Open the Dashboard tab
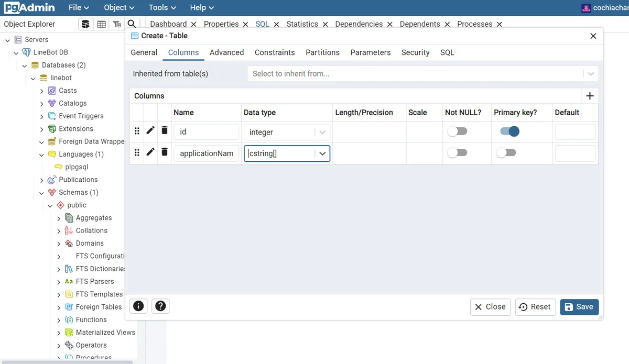The image size is (629, 364). click(168, 24)
